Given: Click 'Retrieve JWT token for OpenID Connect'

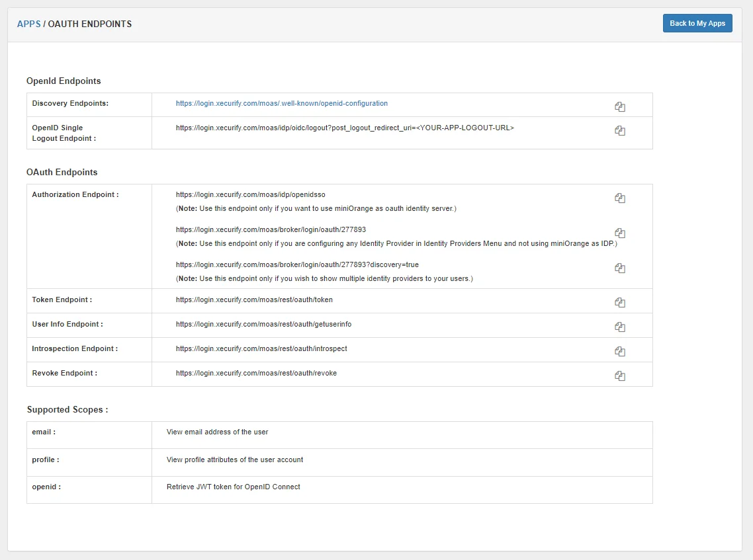Looking at the screenshot, I should click(234, 487).
